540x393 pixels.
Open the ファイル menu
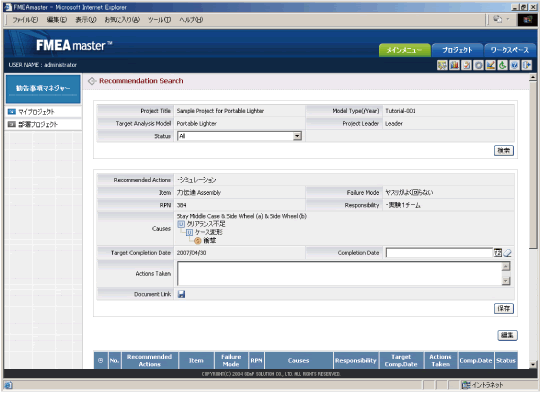click(x=25, y=20)
